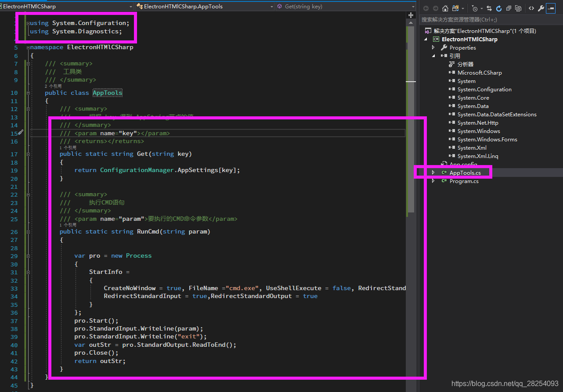This screenshot has height=392, width=563.
Task: Open Properties via wrench toolbar icon
Action: 541,8
